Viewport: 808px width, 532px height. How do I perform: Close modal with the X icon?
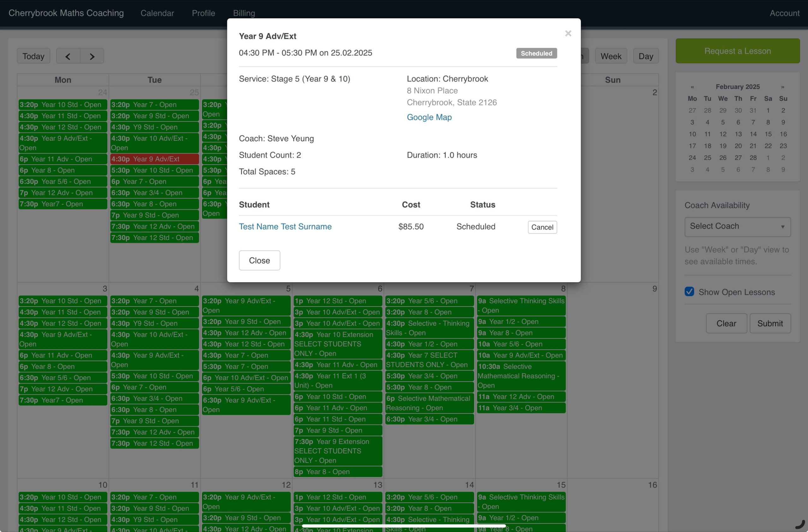[x=568, y=33]
